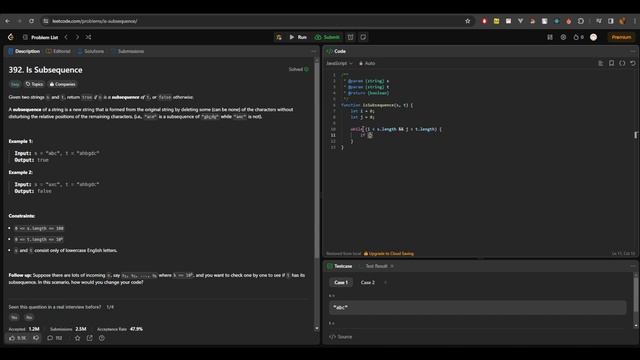640x360 pixels.
Task: Click the Easy difficulty tag
Action: (15, 84)
